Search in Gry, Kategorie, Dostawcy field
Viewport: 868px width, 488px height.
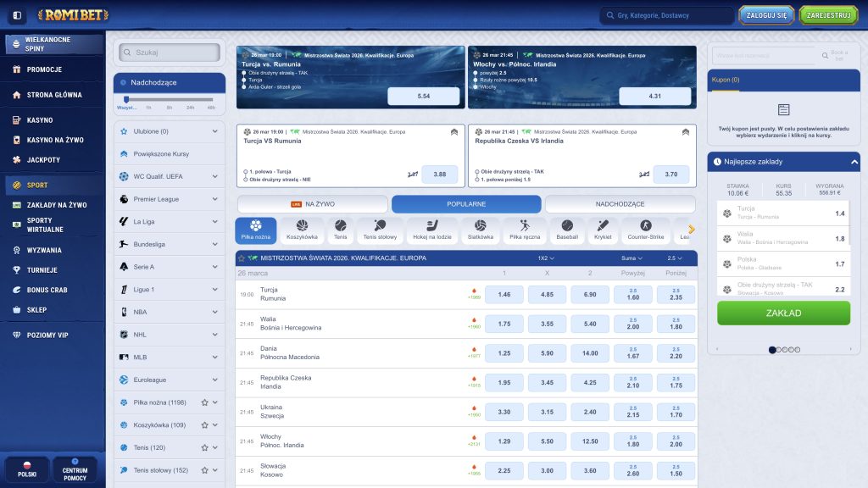(x=667, y=15)
